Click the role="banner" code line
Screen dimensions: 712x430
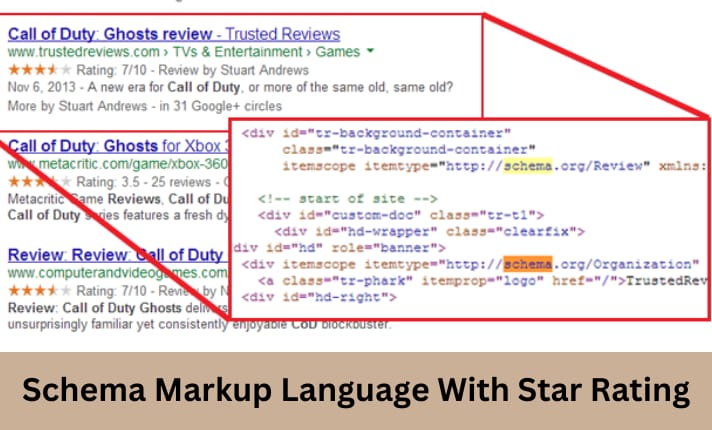[x=339, y=248]
